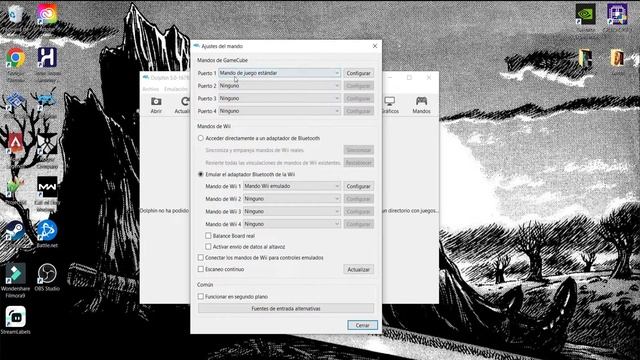Expand the Puerto 3 dropdown

click(279, 98)
